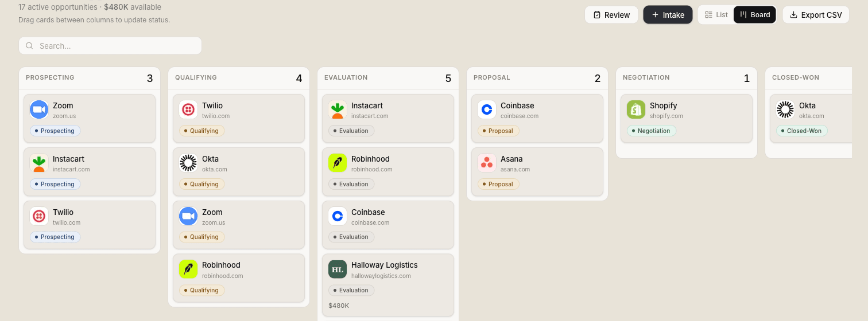Focus the Search input field
The height and width of the screenshot is (321, 868).
tap(110, 46)
